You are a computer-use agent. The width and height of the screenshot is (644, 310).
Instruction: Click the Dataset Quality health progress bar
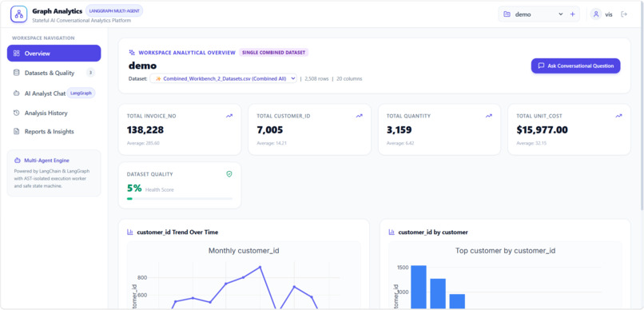[180, 199]
